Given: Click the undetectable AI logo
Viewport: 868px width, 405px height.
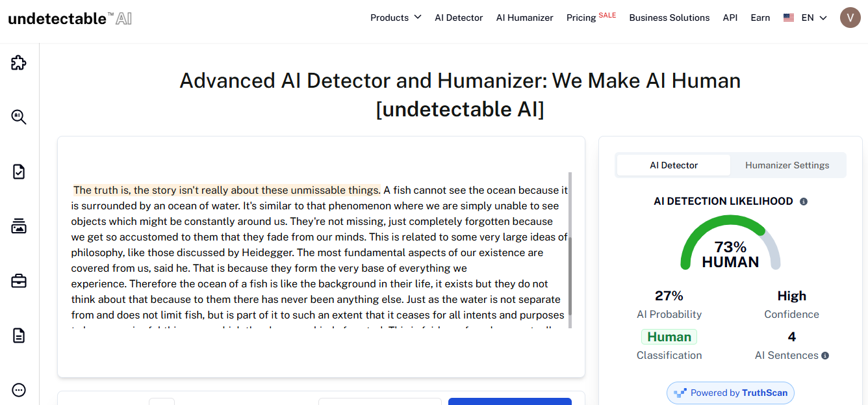Looking at the screenshot, I should click(x=70, y=18).
